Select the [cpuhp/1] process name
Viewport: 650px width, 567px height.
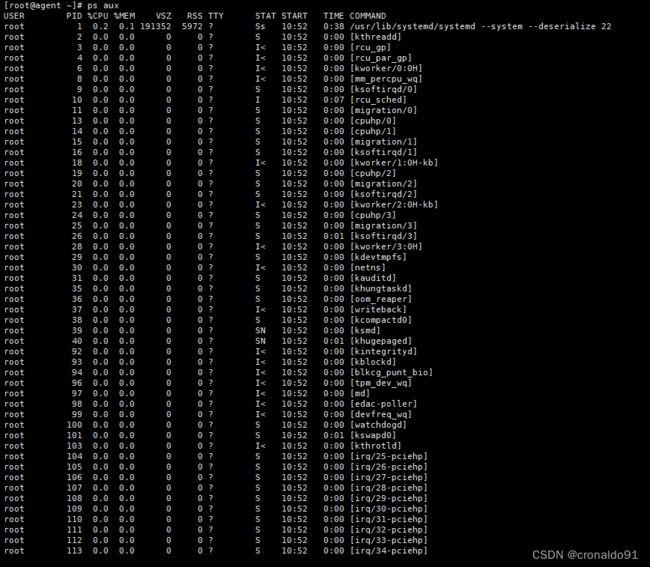point(373,131)
